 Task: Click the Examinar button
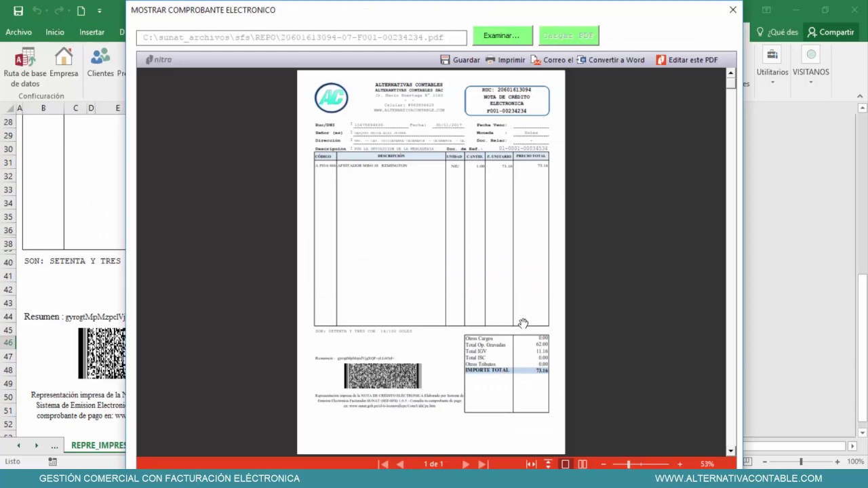coord(502,35)
